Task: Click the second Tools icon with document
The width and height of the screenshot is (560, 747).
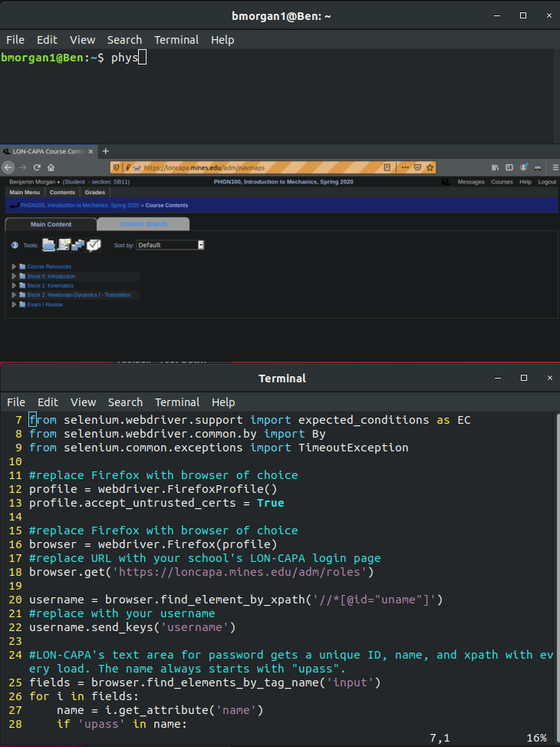Action: [64, 244]
